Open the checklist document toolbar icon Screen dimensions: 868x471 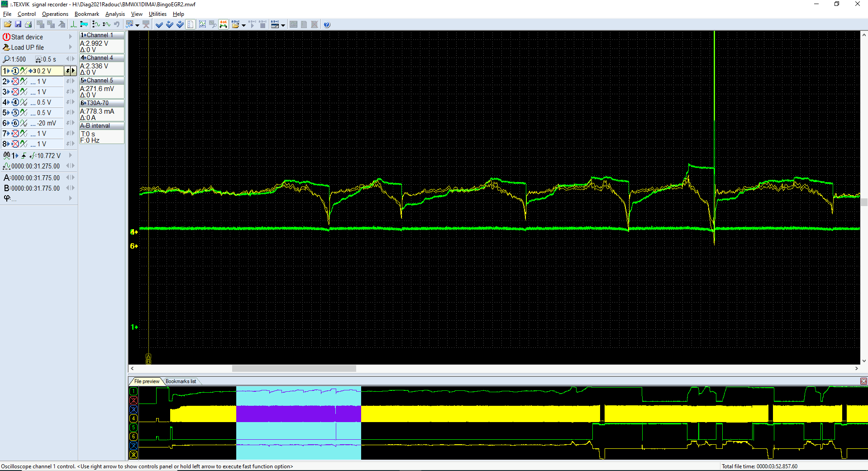[x=191, y=24]
